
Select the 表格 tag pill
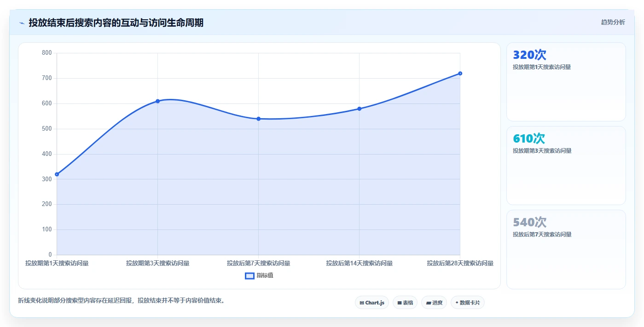tap(405, 303)
